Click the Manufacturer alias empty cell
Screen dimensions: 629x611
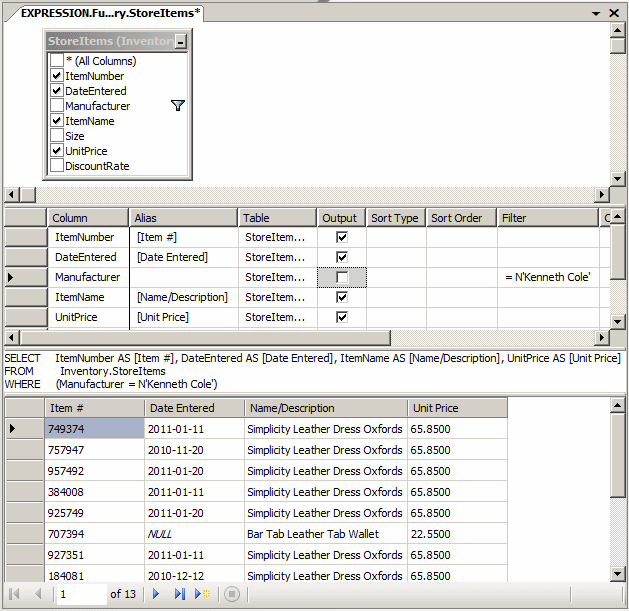point(184,277)
